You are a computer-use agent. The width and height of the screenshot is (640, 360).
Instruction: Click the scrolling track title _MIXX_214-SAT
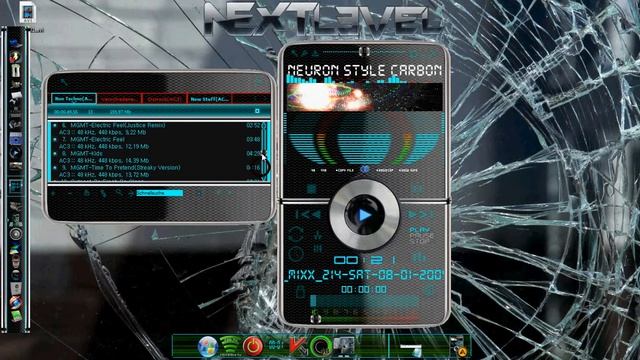pyautogui.click(x=364, y=275)
